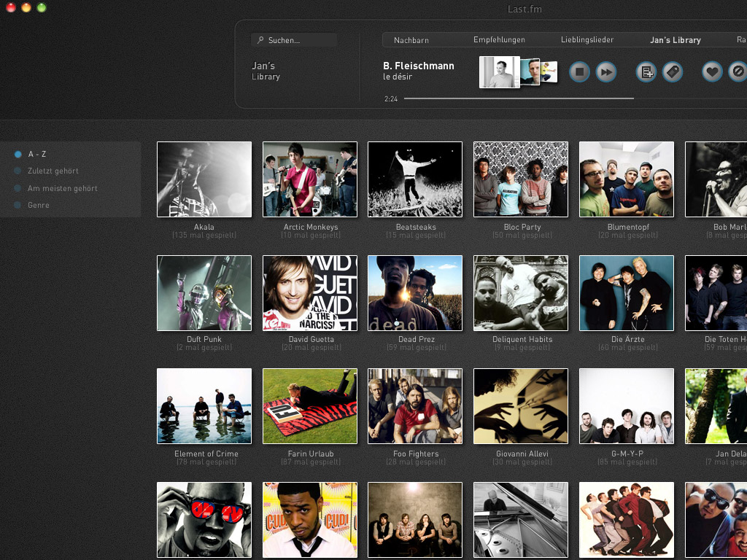Open the Foo Fighters thumbnail
The width and height of the screenshot is (747, 560).
tap(415, 405)
